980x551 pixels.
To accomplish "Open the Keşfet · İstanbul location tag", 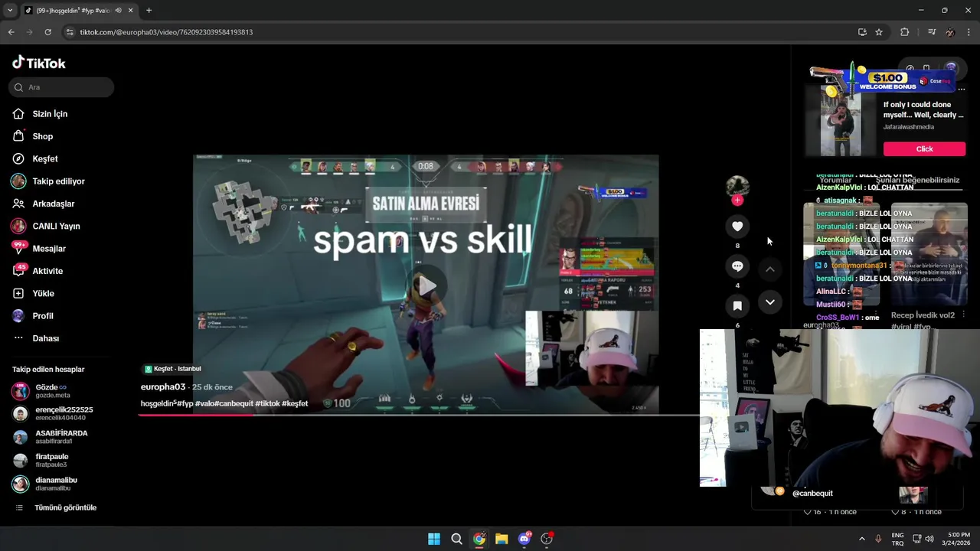I will point(173,369).
